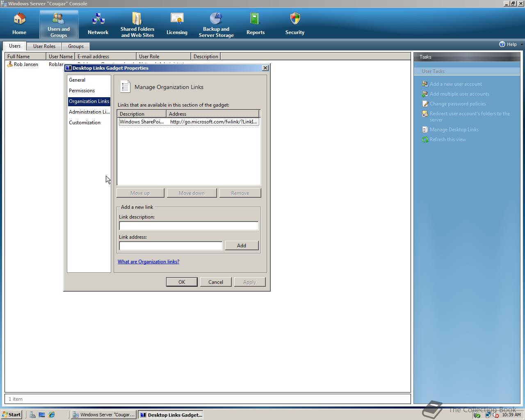
Task: Open the Help dropdown arrow
Action: (x=521, y=44)
